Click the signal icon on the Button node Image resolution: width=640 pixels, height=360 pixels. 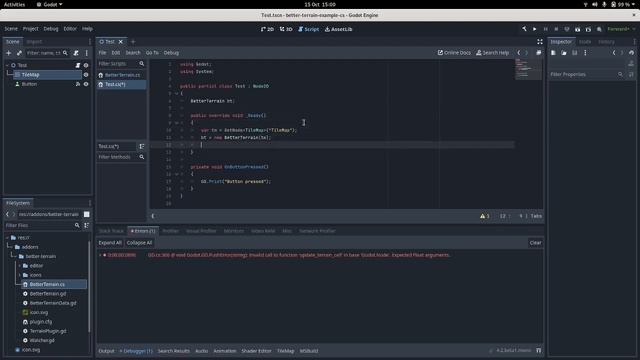(x=78, y=84)
